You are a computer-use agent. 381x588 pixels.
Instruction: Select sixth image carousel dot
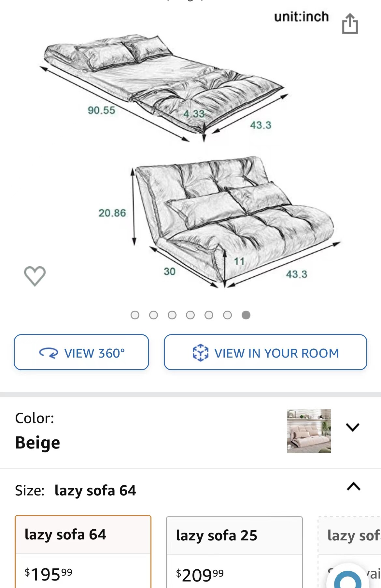click(x=228, y=315)
